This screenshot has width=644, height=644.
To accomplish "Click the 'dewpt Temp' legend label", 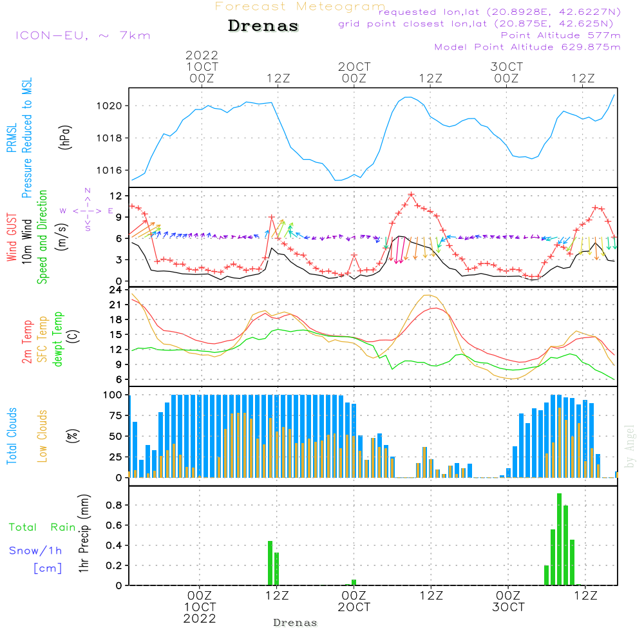I will point(57,339).
